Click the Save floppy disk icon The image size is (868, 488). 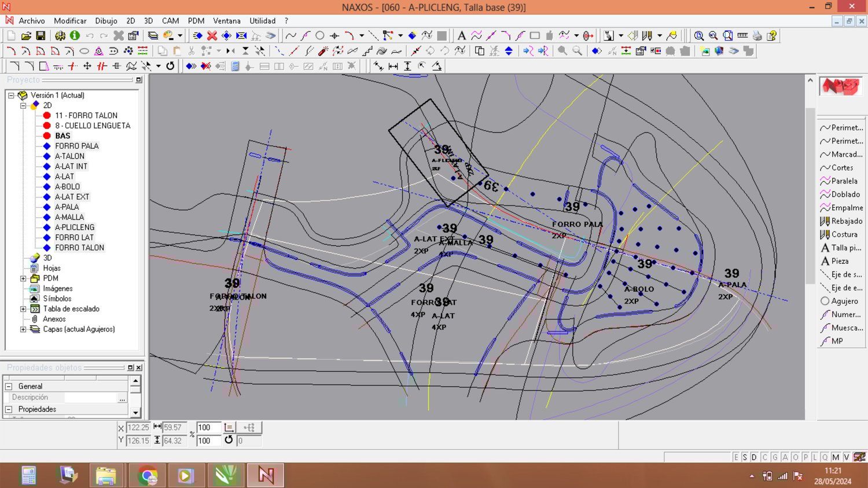[x=41, y=36]
